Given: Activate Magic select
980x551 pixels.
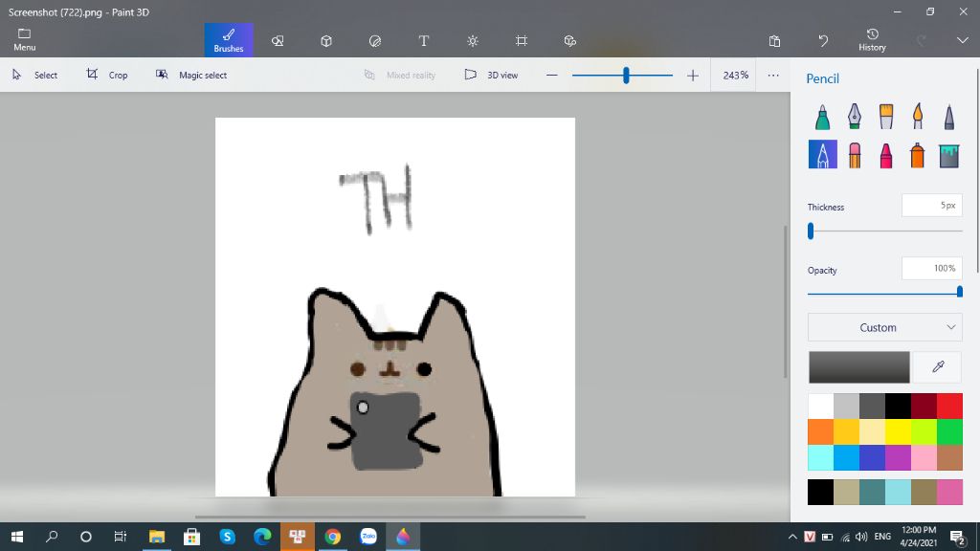Looking at the screenshot, I should (x=191, y=75).
